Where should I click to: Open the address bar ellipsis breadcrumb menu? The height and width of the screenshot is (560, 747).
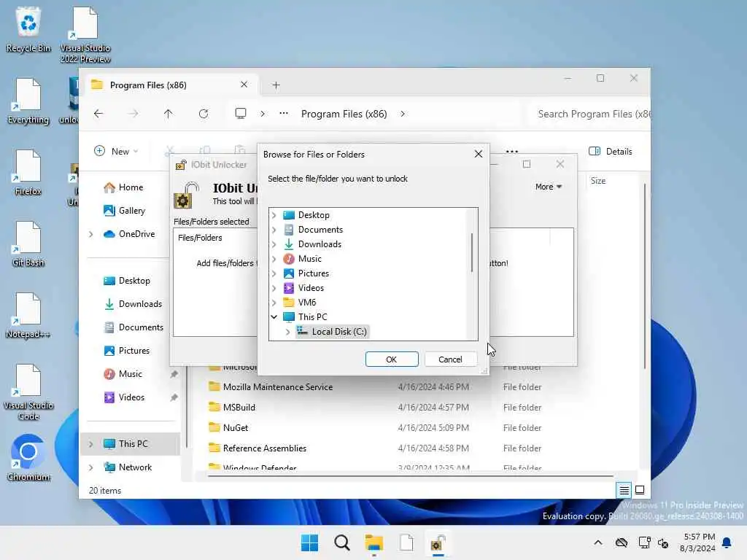point(284,114)
